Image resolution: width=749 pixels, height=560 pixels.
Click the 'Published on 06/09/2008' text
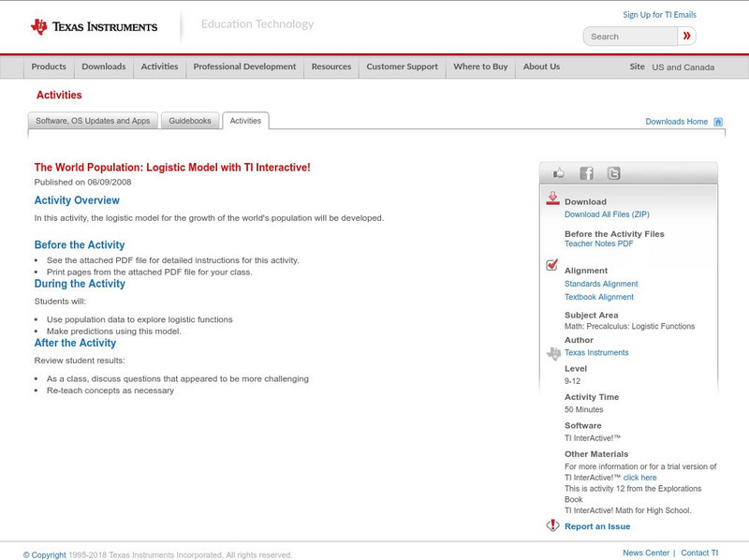82,182
